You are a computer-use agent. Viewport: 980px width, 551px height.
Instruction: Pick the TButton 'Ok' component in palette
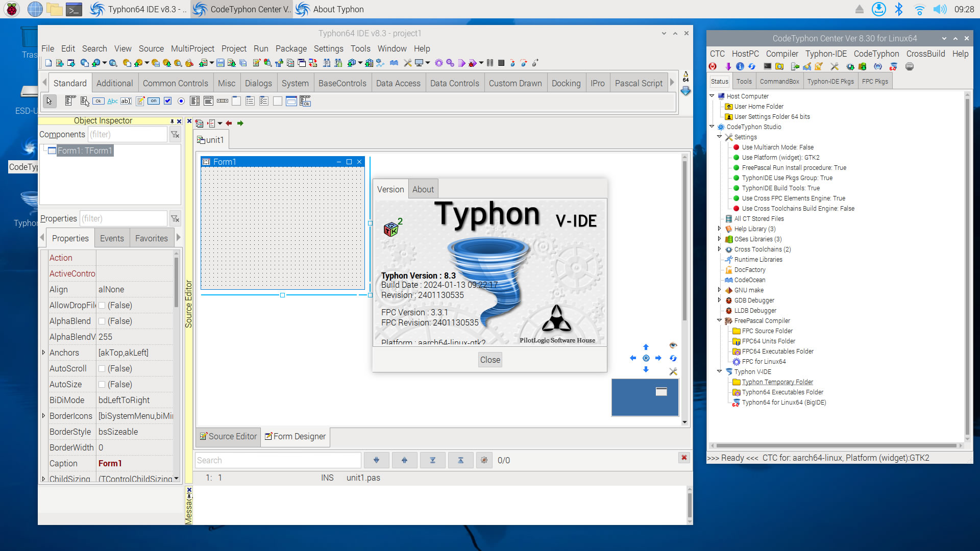(x=99, y=101)
